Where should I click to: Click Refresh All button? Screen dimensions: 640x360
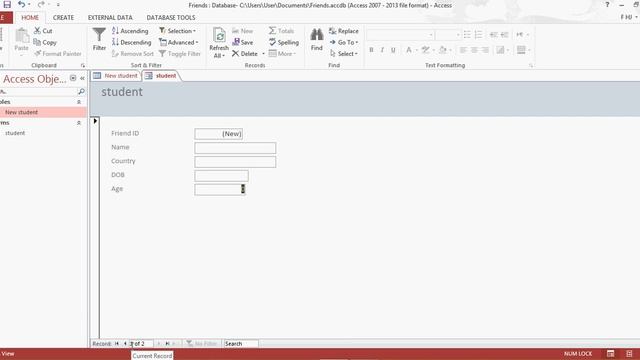point(219,43)
